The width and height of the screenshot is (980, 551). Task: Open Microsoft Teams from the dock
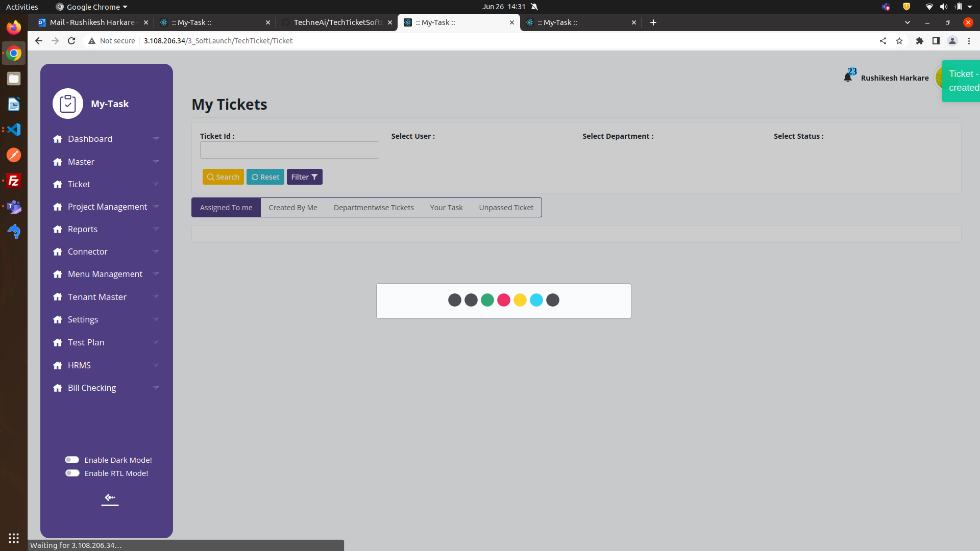[14, 206]
